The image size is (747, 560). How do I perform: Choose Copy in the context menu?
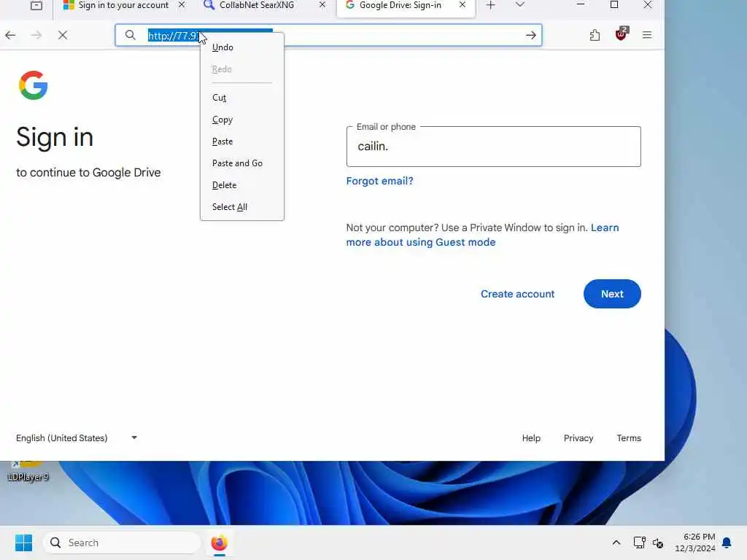coord(242,120)
